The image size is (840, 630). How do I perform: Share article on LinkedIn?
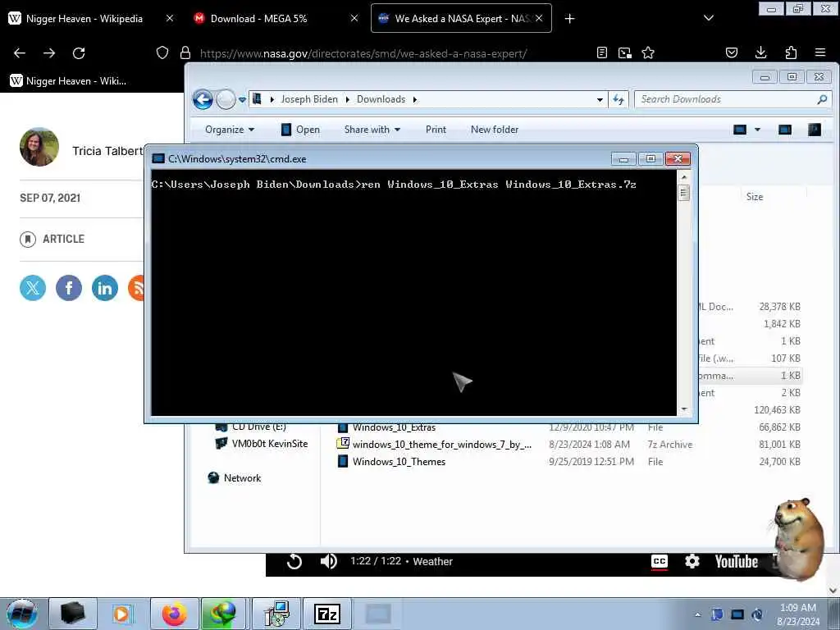[104, 288]
